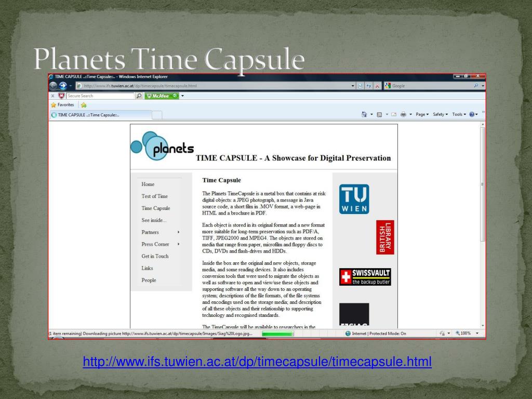This screenshot has height=399, width=532.
Task: Click the Compatibility View icon
Action: click(361, 86)
